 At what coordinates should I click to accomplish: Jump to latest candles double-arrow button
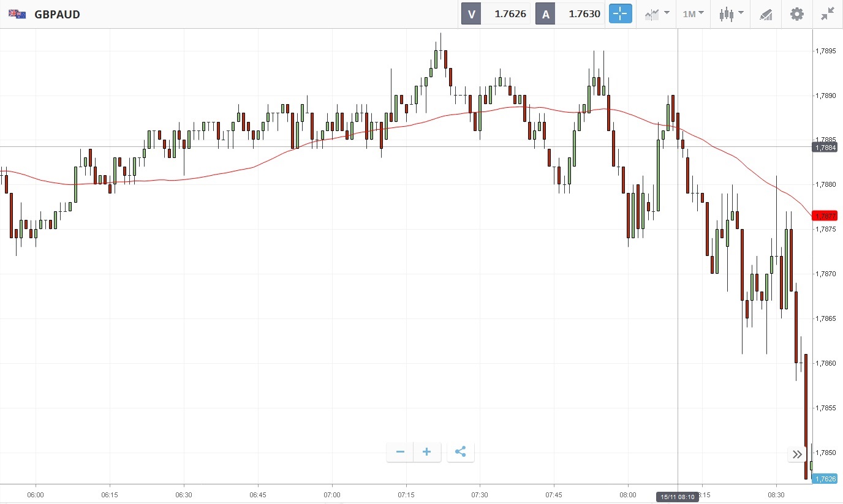pos(797,454)
